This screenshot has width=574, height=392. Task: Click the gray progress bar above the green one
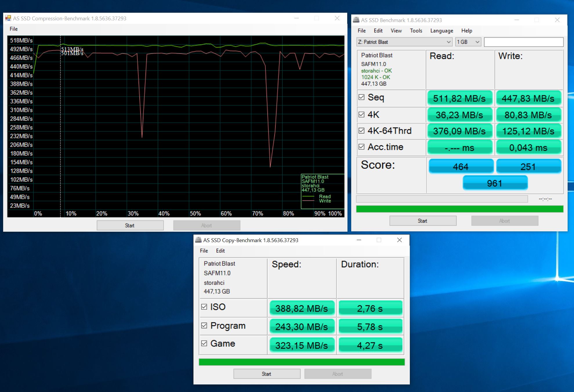click(442, 199)
